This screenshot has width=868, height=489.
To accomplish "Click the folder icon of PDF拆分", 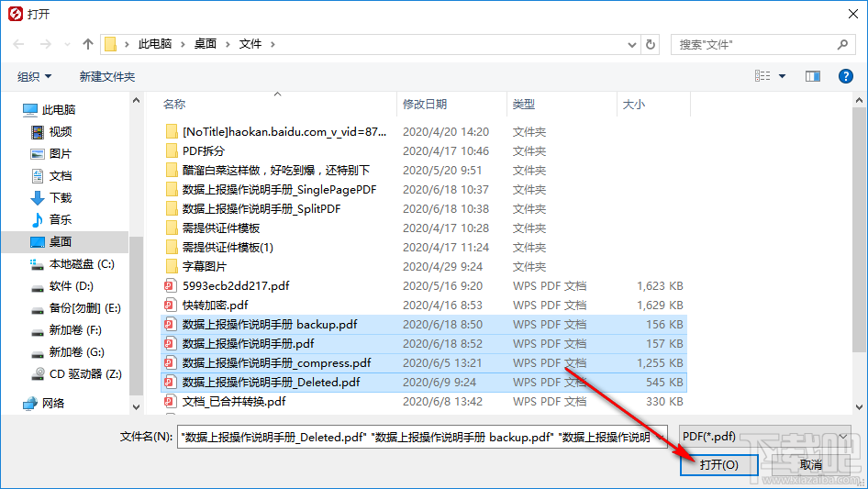I will pyautogui.click(x=172, y=151).
